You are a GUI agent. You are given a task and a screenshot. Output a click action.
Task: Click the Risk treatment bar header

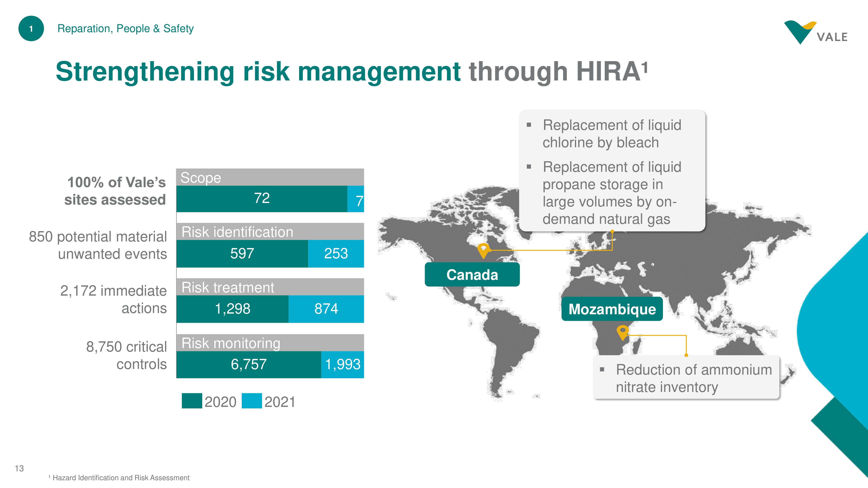click(270, 287)
